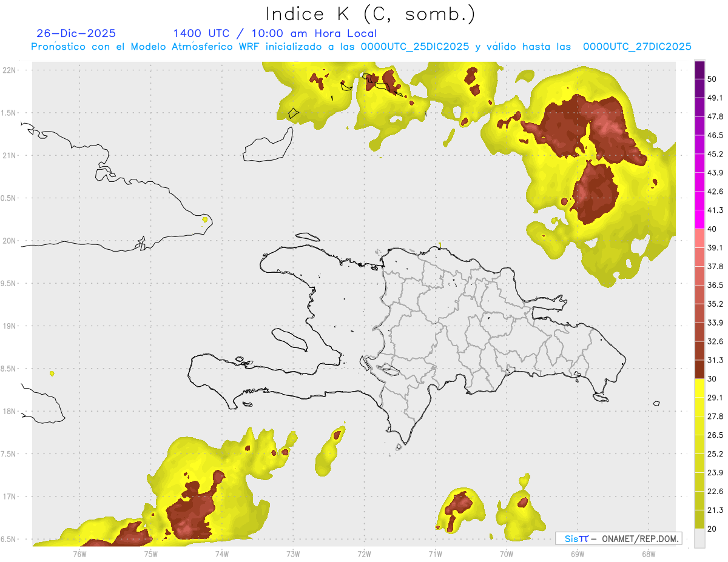728x562 pixels.
Task: Click the "70W" longitude label
Action: click(x=506, y=554)
